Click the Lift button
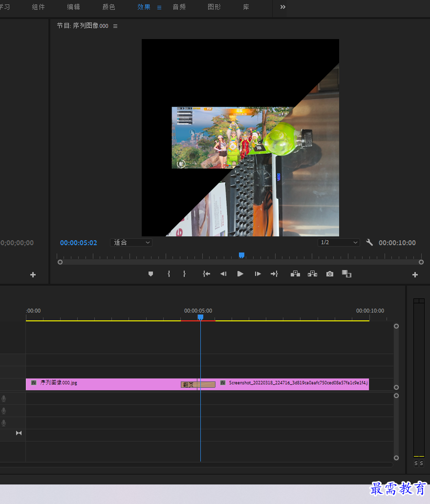The height and width of the screenshot is (504, 430). [295, 274]
